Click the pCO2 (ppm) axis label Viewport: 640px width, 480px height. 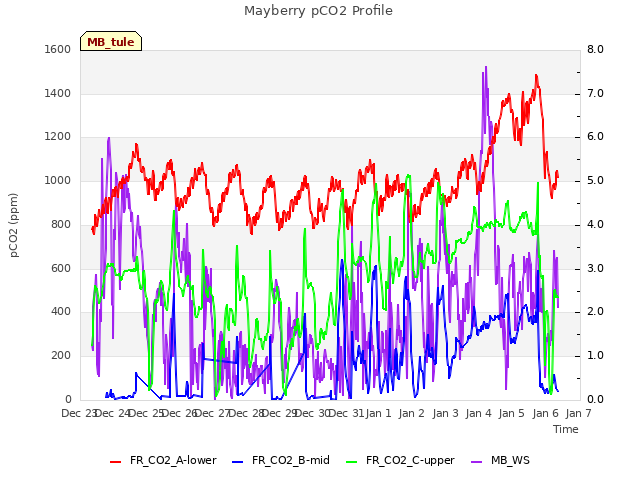click(14, 225)
